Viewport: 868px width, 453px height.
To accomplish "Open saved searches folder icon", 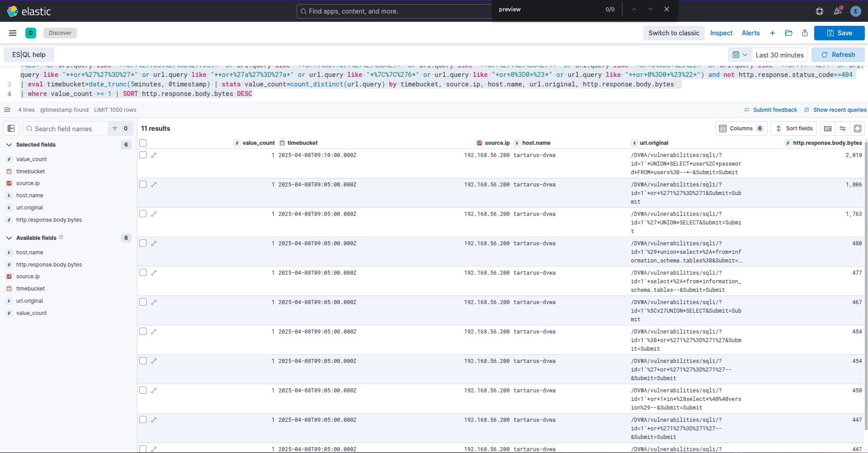I will click(x=788, y=33).
